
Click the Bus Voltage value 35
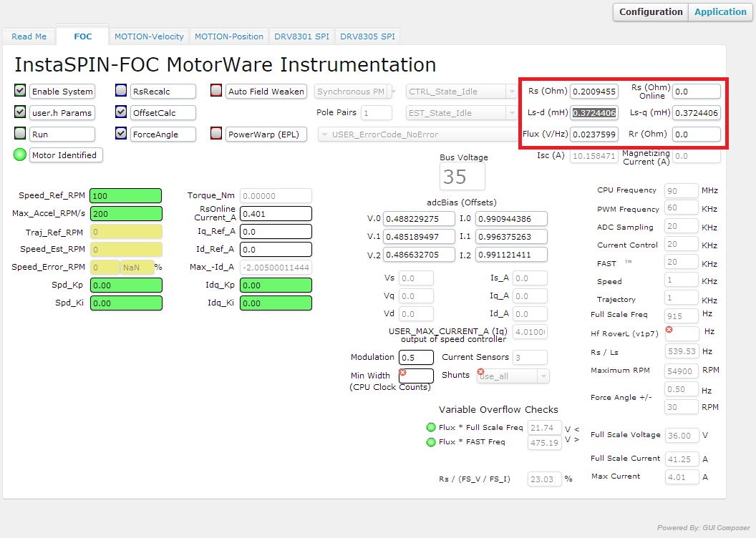(x=462, y=177)
